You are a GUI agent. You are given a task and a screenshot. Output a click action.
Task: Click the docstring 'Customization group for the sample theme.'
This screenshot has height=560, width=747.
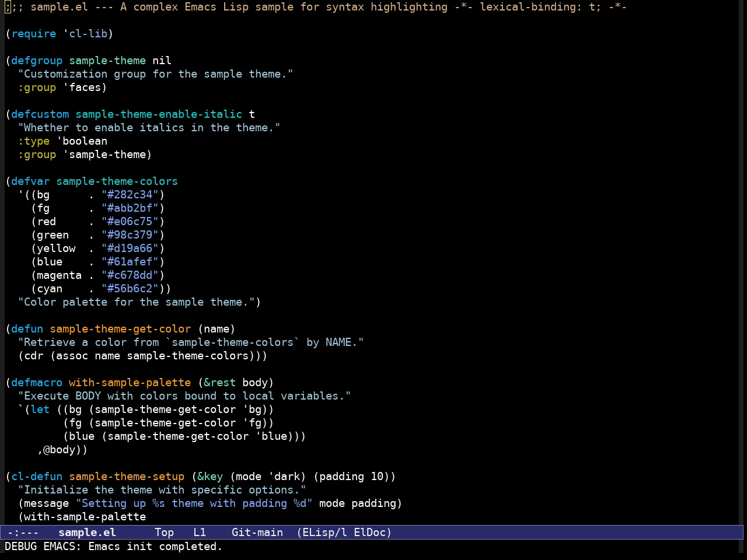click(x=156, y=74)
